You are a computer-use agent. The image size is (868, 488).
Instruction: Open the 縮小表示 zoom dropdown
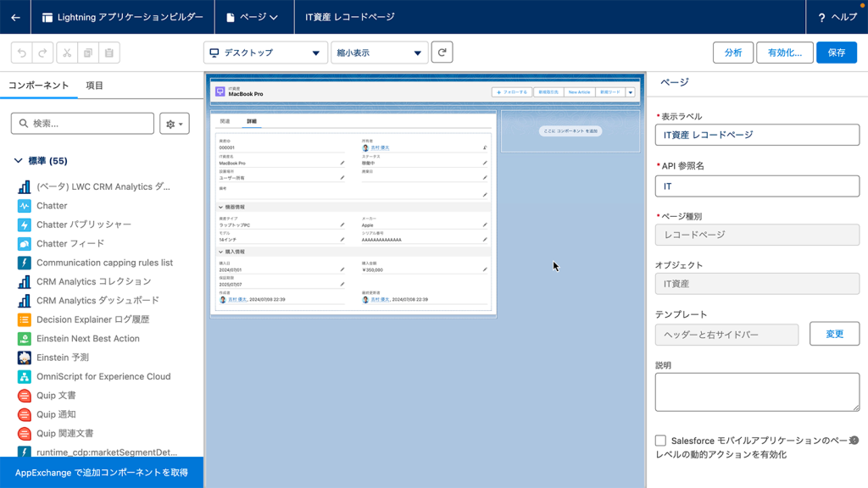379,53
